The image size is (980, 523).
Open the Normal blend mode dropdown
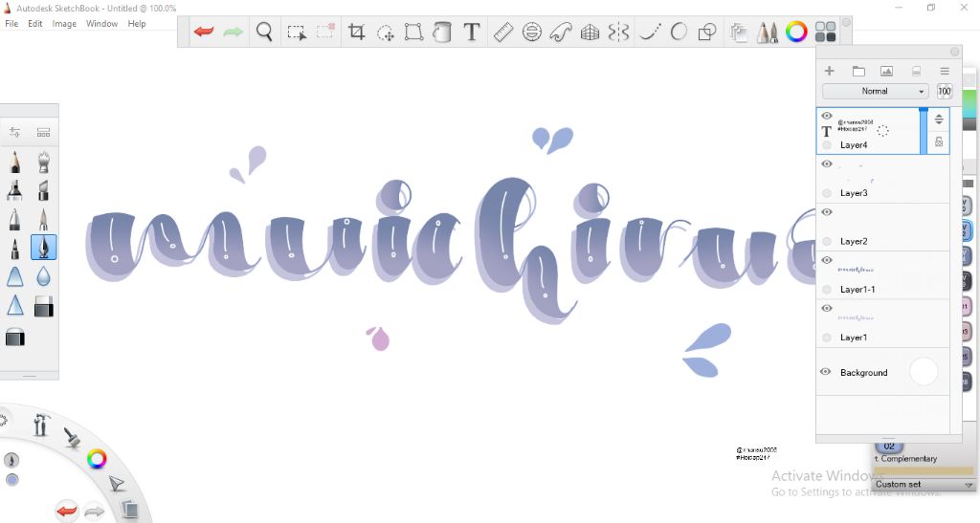(875, 91)
